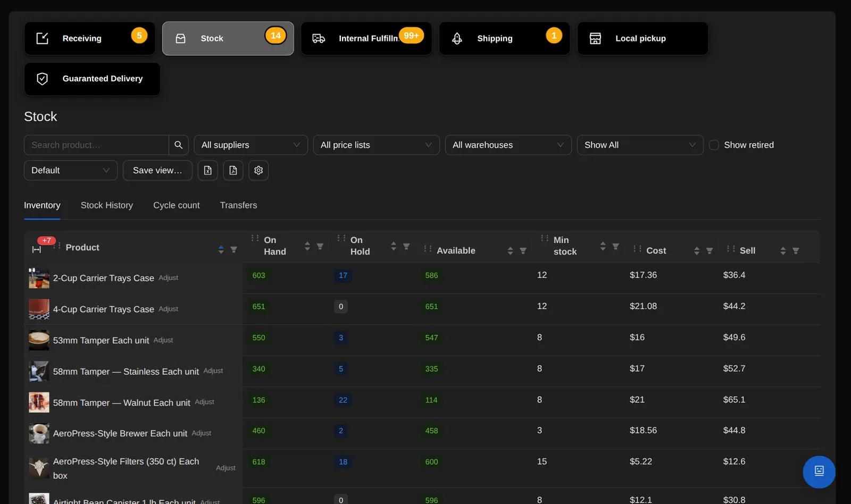
Task: Filter the Sell column
Action: coord(796,250)
